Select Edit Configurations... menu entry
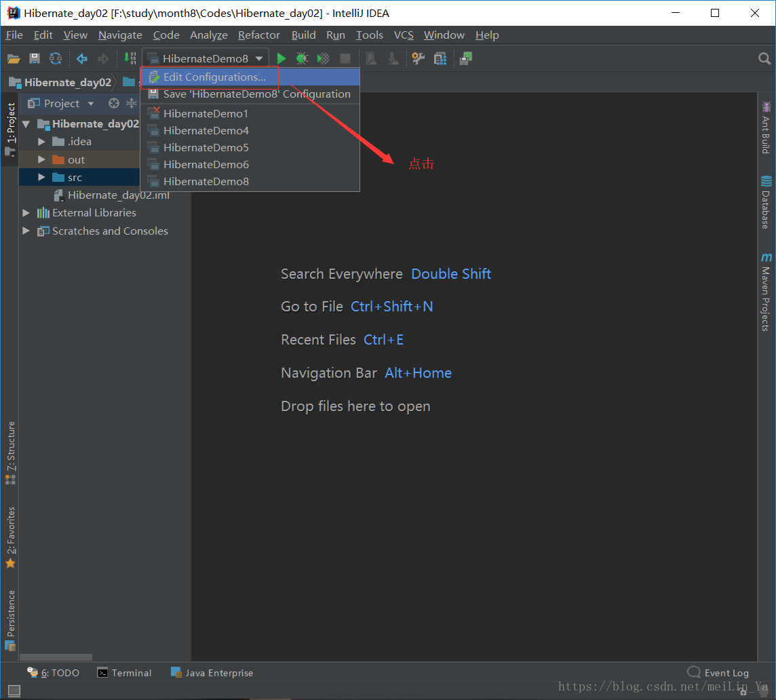The image size is (776, 700). tap(250, 77)
